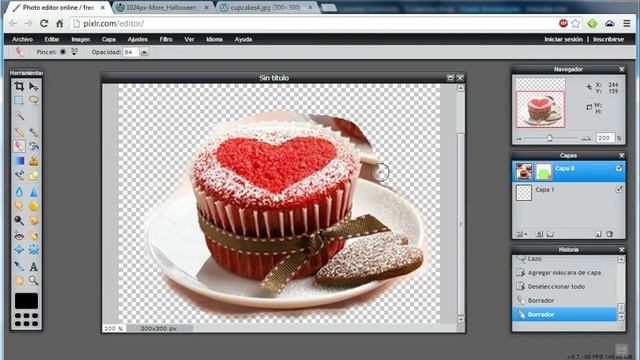The width and height of the screenshot is (640, 360).
Task: Open the Editar menu
Action: [x=52, y=39]
